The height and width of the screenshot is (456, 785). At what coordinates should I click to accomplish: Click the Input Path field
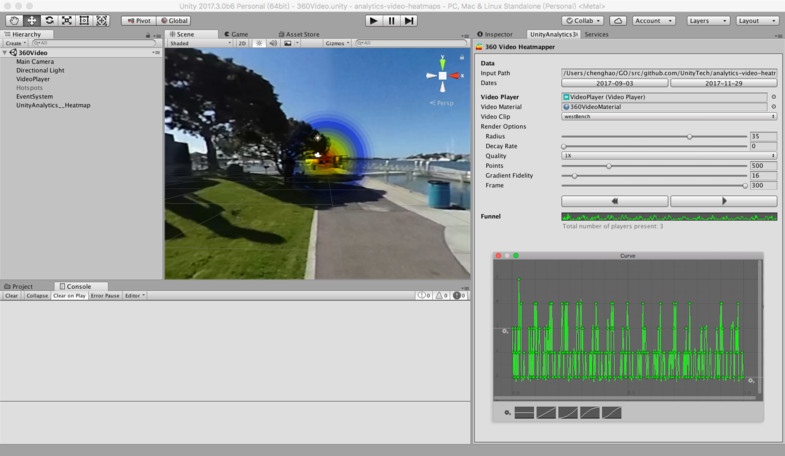pyautogui.click(x=669, y=73)
